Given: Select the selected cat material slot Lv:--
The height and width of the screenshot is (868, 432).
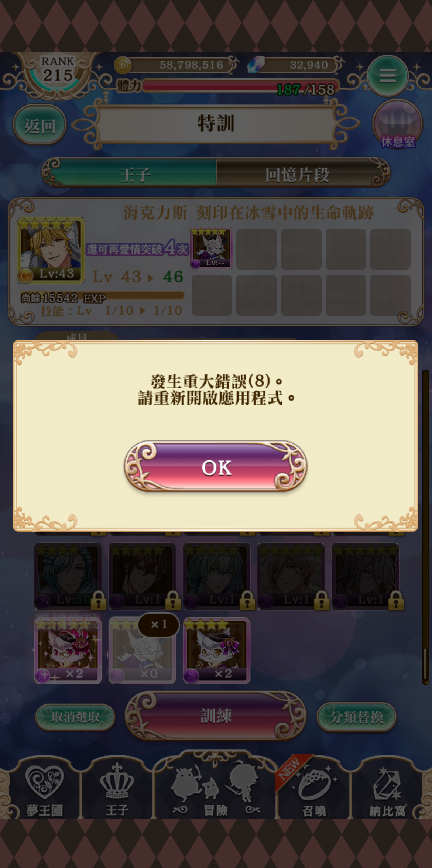Looking at the screenshot, I should click(211, 248).
